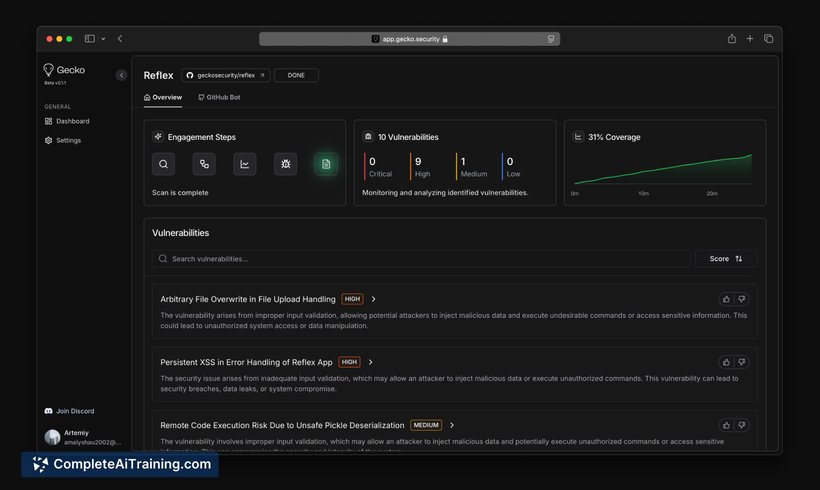Show Safari tab overview
Image resolution: width=820 pixels, height=490 pixels.
768,39
